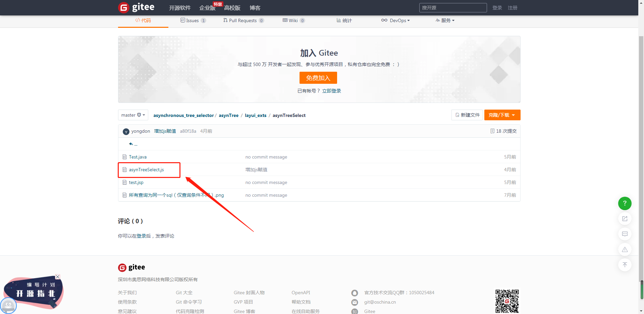This screenshot has height=314, width=644.
Task: Click the email envelope icon in footer
Action: [355, 302]
